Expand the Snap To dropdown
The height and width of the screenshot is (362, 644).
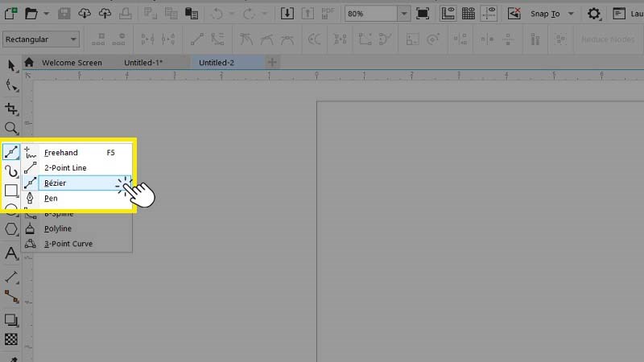point(571,14)
